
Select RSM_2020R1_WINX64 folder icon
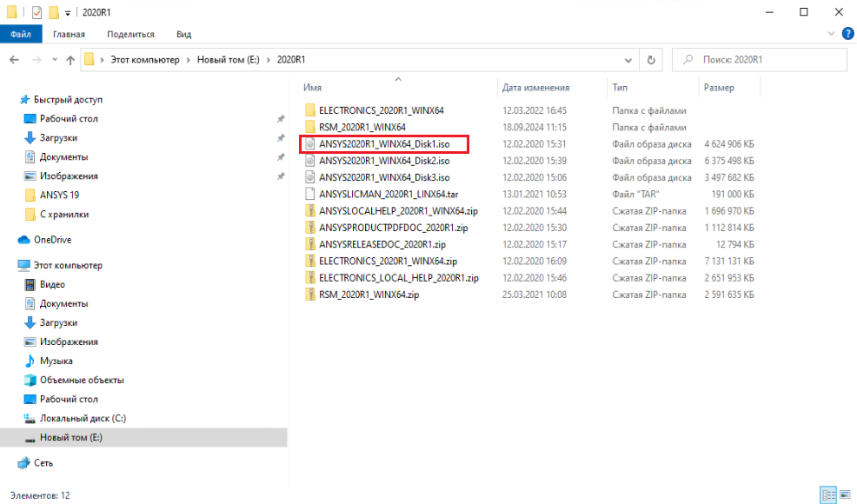click(x=310, y=128)
